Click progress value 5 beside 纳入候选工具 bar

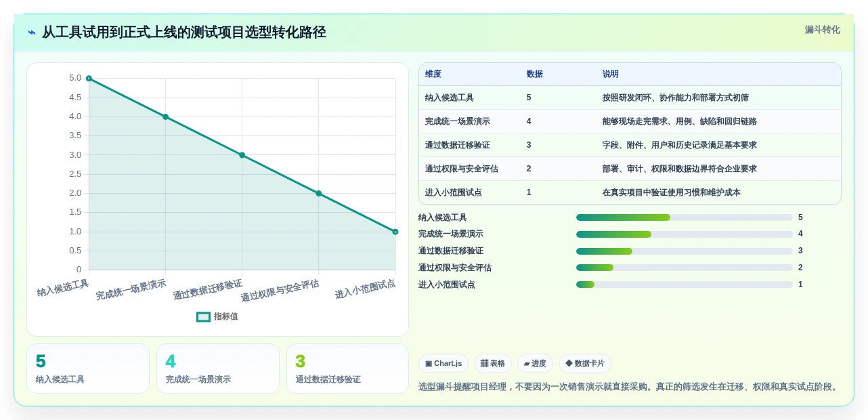pos(800,217)
